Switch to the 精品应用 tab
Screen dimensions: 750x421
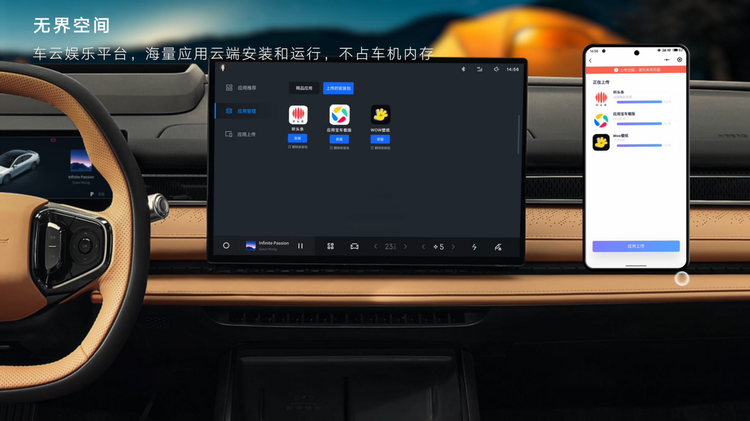304,88
